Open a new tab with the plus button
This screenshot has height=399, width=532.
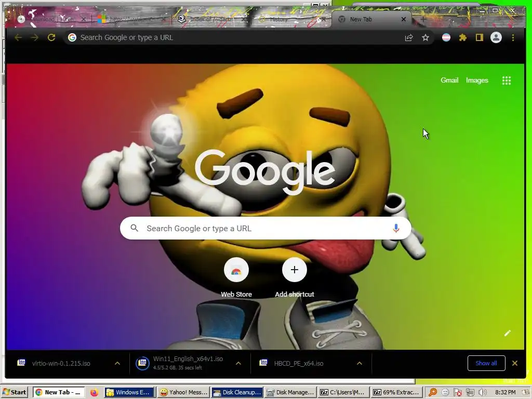[x=423, y=19]
